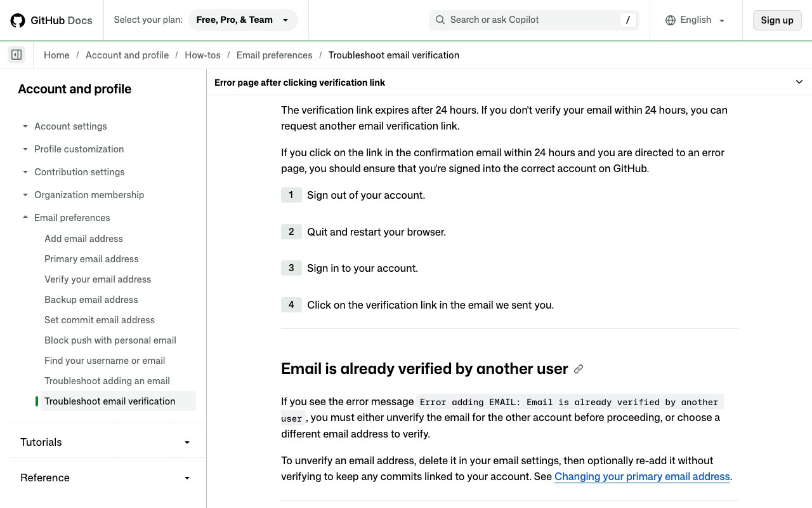Click the globe language icon

[671, 20]
